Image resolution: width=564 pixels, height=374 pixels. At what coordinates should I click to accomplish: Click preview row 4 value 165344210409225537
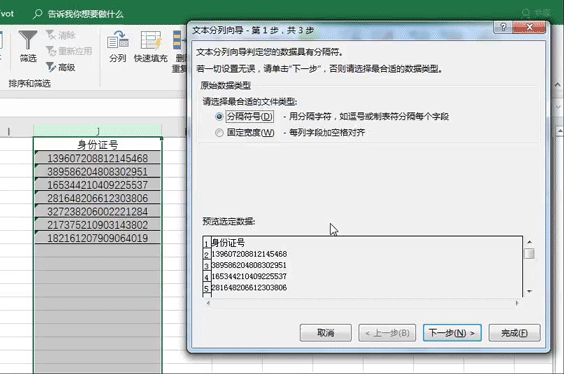[249, 276]
